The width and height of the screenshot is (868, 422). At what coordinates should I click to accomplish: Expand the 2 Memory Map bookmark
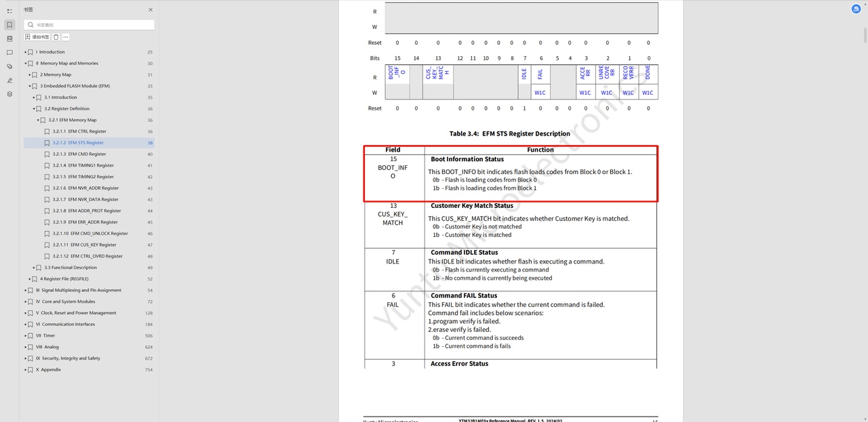pos(30,75)
